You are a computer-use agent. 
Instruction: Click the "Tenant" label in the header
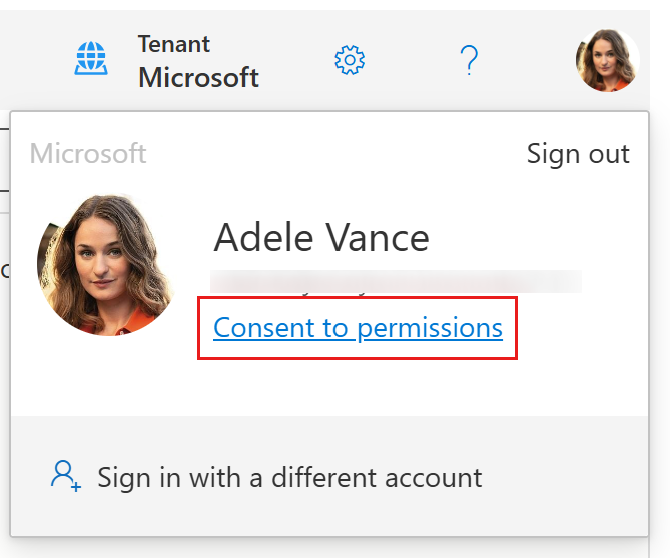[173, 44]
